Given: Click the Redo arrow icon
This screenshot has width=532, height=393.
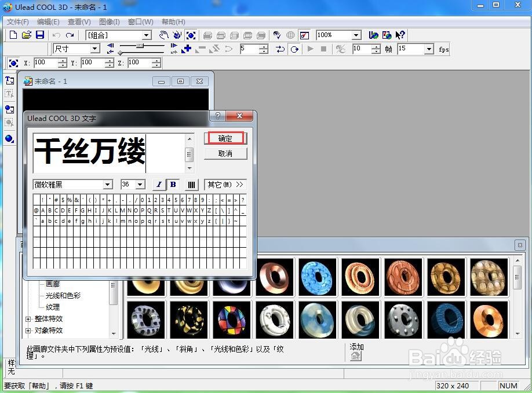Looking at the screenshot, I should coord(70,35).
